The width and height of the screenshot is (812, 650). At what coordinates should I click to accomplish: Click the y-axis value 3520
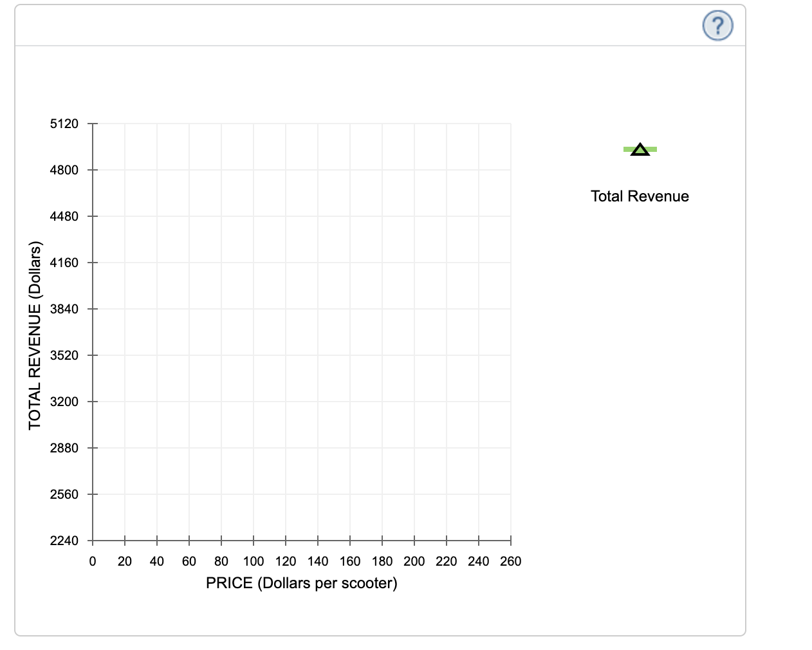(x=64, y=355)
